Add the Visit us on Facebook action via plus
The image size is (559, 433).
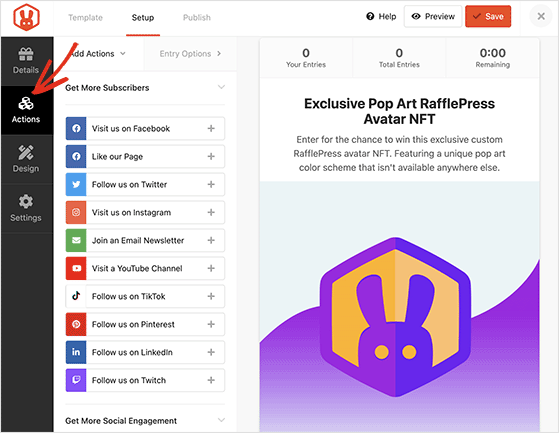(211, 128)
